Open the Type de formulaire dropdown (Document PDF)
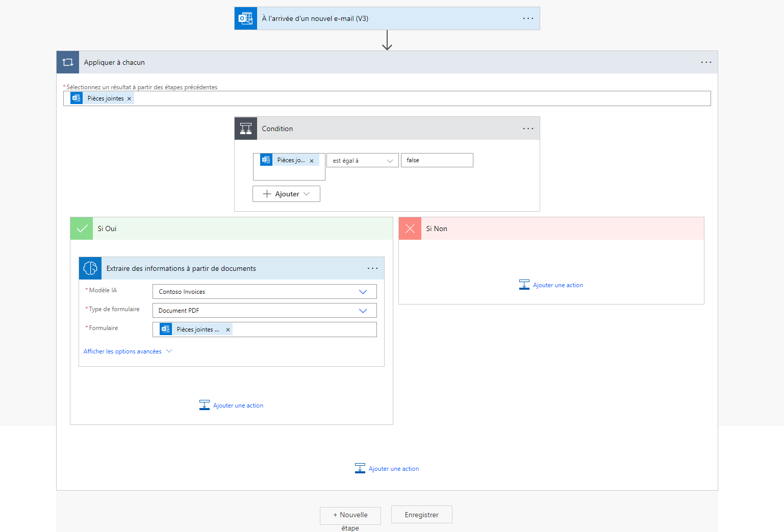784x532 pixels. 265,311
